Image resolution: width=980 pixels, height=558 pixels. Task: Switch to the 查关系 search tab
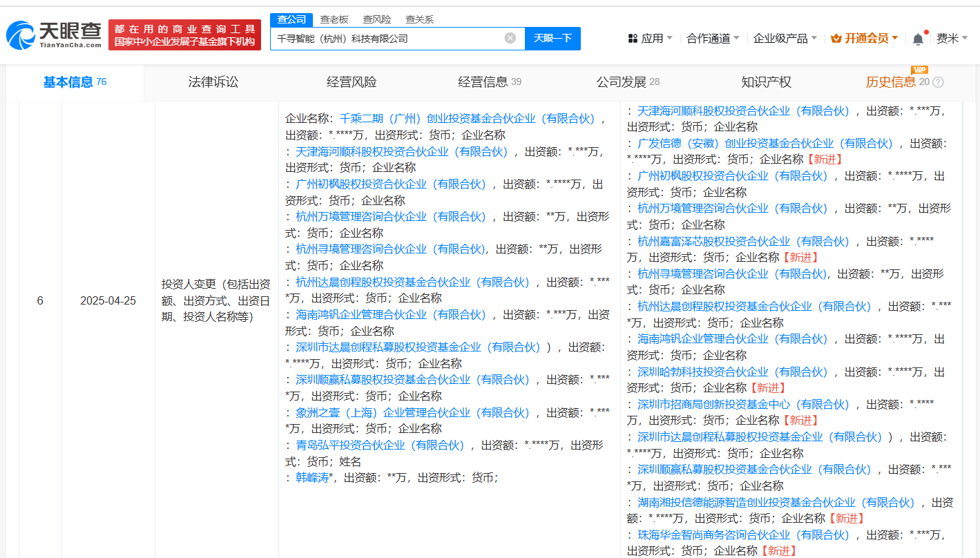coord(420,19)
